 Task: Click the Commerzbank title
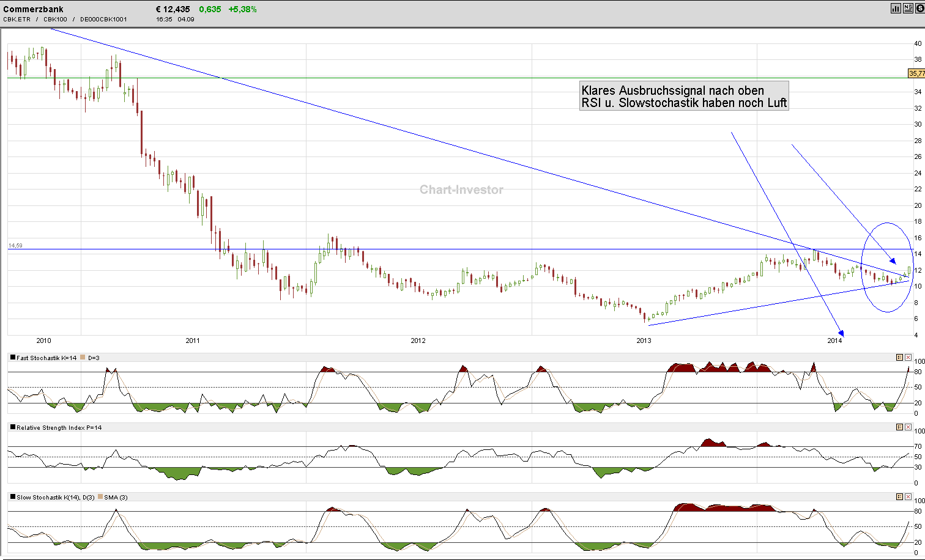point(34,9)
